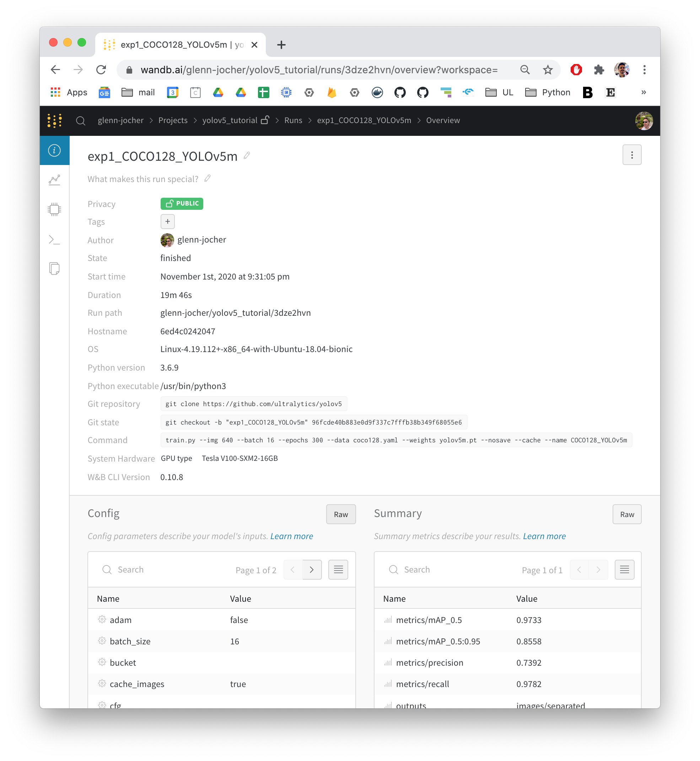Toggle the PUBLIC privacy badge

coord(182,203)
